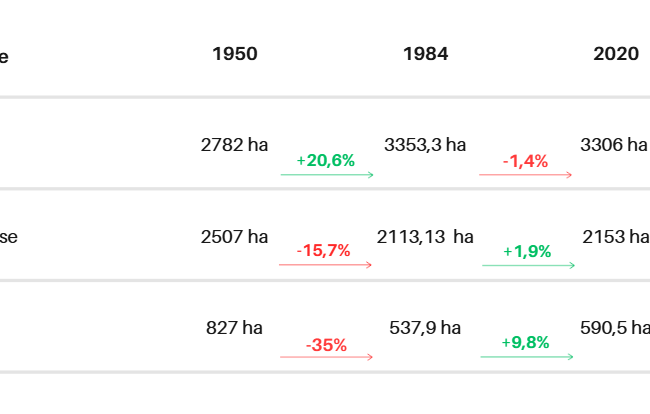Click the red arrow under -35%
This screenshot has width=650, height=414.
(x=326, y=357)
